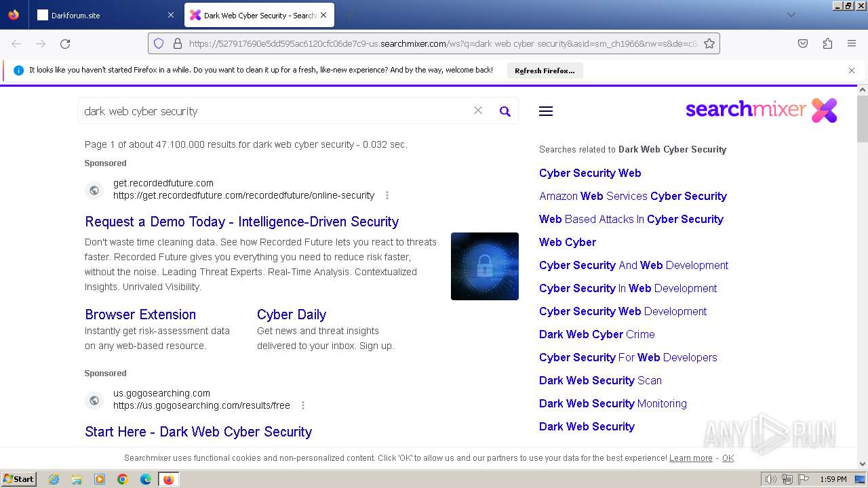Open the volume speaker tray icon

[x=770, y=479]
